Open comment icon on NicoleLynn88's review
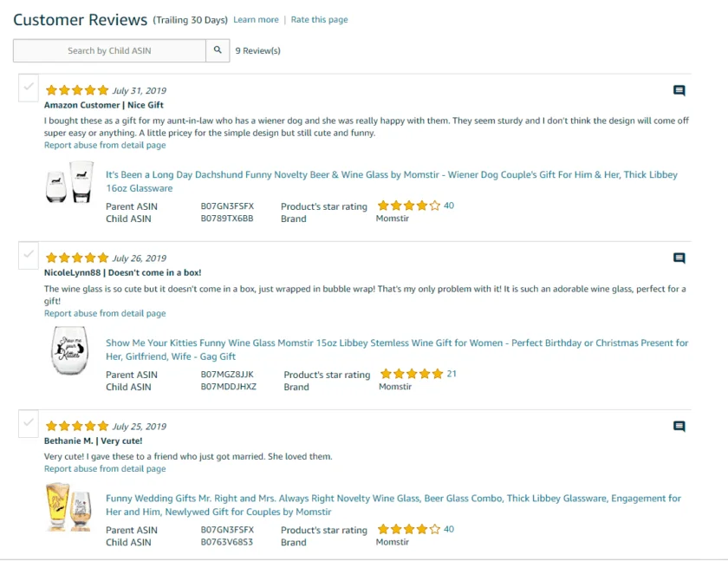728x568 pixels. [x=679, y=258]
